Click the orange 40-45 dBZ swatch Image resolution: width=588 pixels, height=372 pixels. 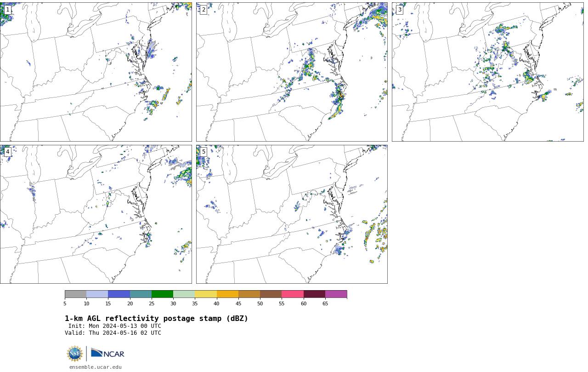[227, 294]
